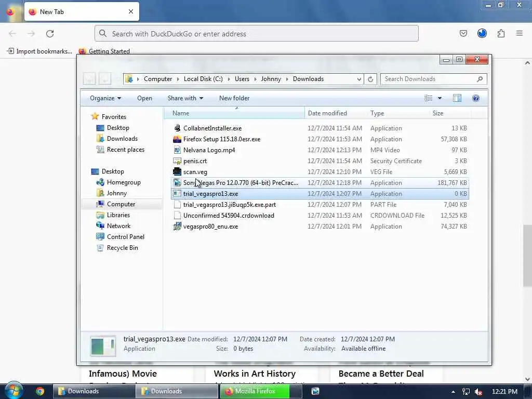Click Import bookmarks in bookmarks toolbar

[39, 51]
